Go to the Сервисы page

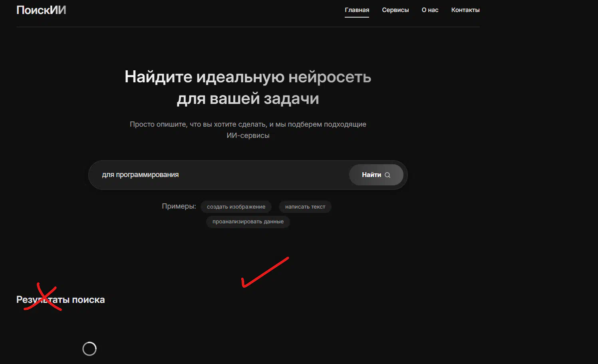(395, 10)
